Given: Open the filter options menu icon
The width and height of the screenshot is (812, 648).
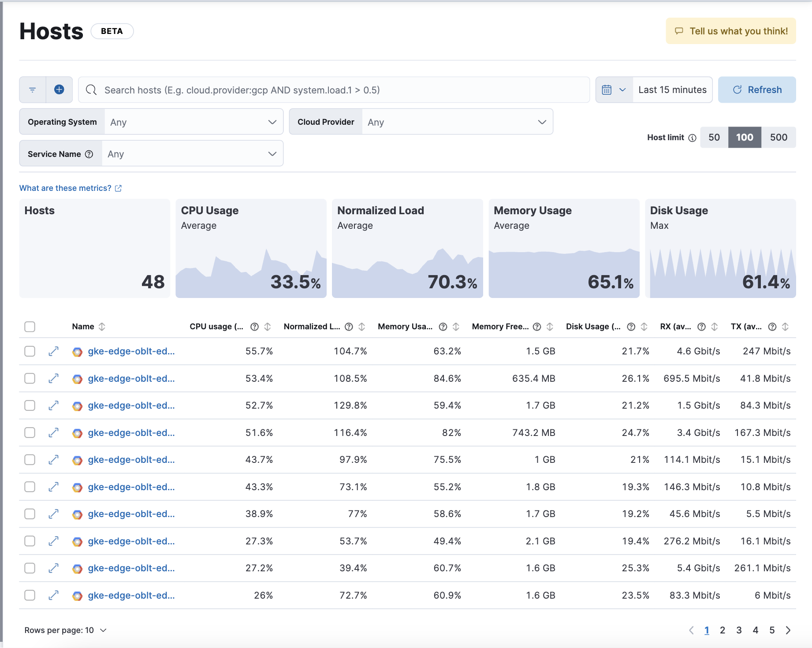Looking at the screenshot, I should coord(33,90).
